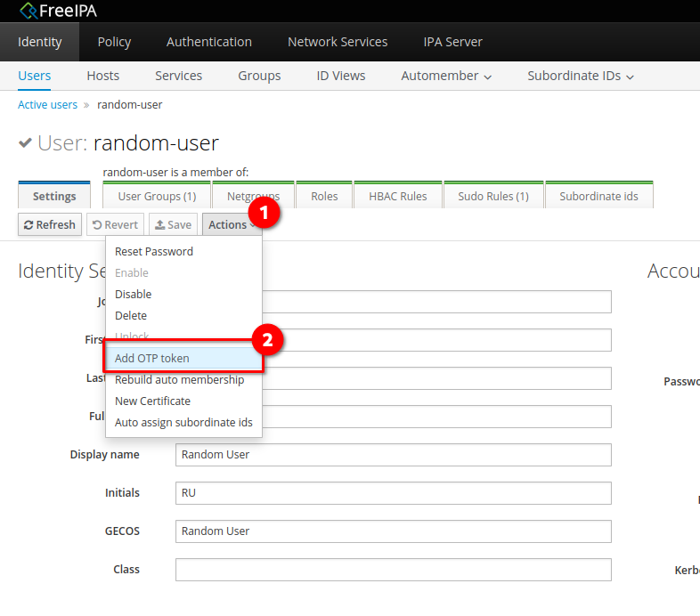Viewport: 700px width, 616px height.
Task: Expand the Subordinate IDs menu
Action: coord(581,76)
